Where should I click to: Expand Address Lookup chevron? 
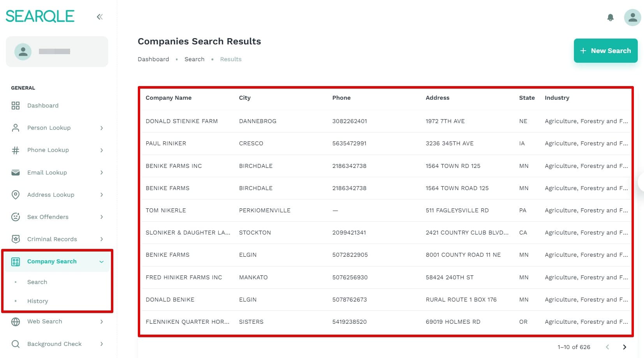[102, 195]
